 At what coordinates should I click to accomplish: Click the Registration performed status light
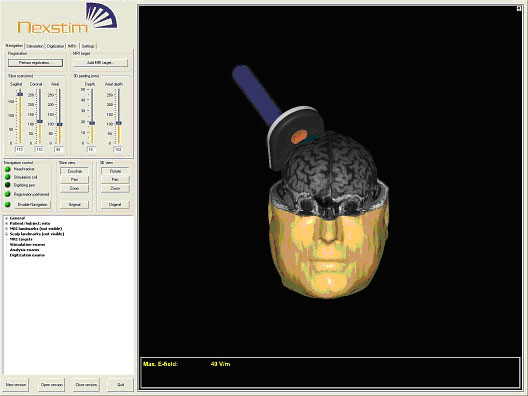point(7,194)
